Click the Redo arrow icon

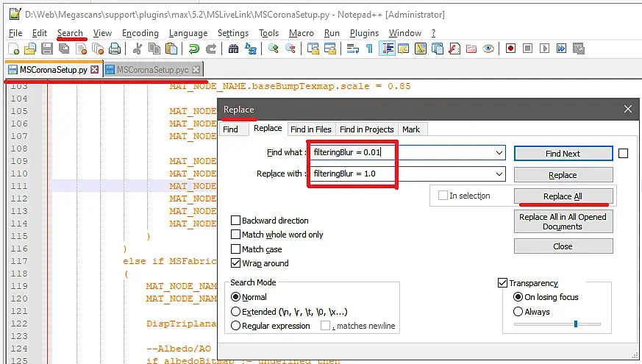(x=211, y=49)
